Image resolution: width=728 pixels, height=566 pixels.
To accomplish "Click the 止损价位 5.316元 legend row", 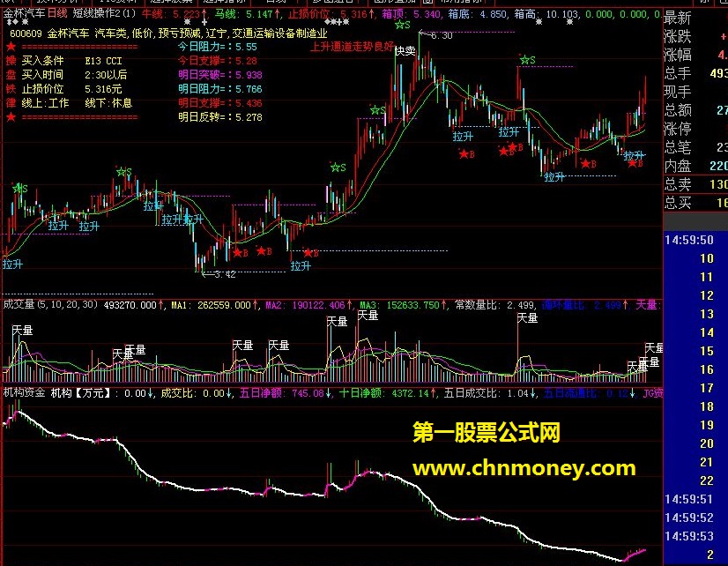I will pyautogui.click(x=71, y=89).
